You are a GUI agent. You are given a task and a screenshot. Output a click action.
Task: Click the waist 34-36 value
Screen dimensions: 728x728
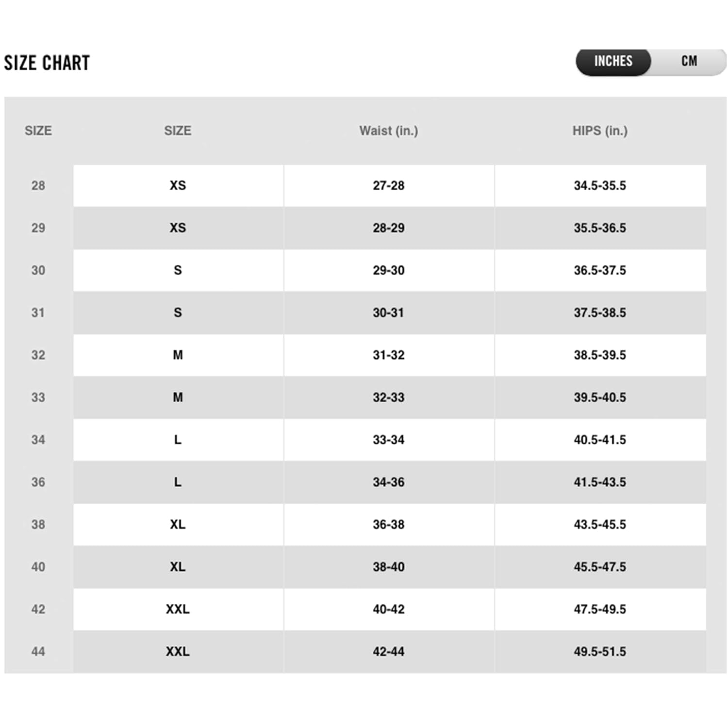coord(388,482)
